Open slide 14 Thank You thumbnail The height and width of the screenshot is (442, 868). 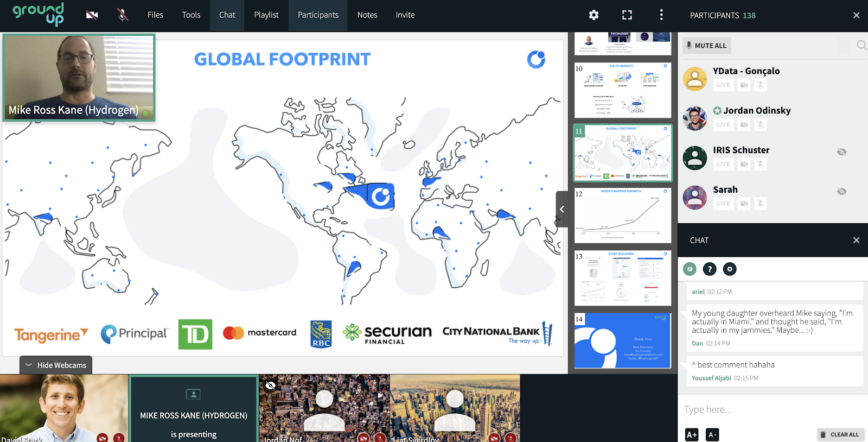point(623,340)
